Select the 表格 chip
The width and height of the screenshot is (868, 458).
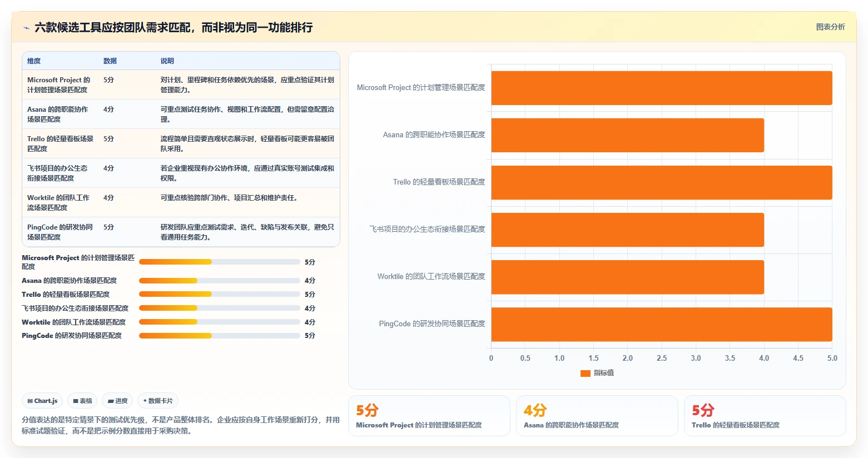tap(82, 401)
